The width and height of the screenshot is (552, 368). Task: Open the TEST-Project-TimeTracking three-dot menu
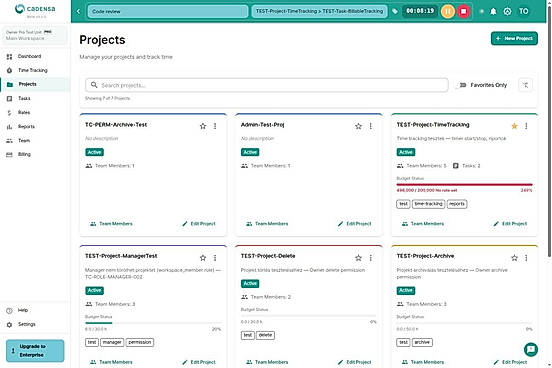[x=526, y=126]
